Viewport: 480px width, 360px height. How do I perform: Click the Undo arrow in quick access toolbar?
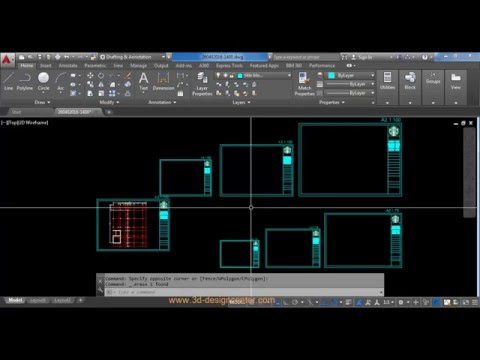[67, 57]
